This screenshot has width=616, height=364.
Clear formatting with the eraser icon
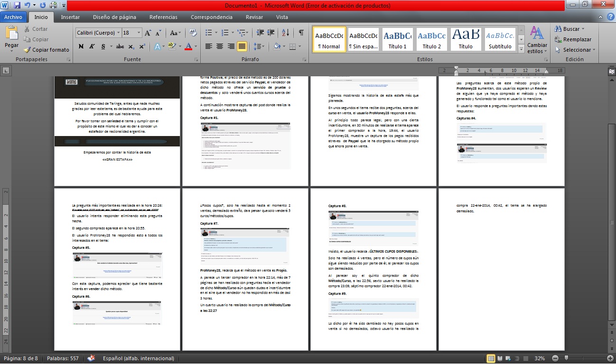pos(193,33)
